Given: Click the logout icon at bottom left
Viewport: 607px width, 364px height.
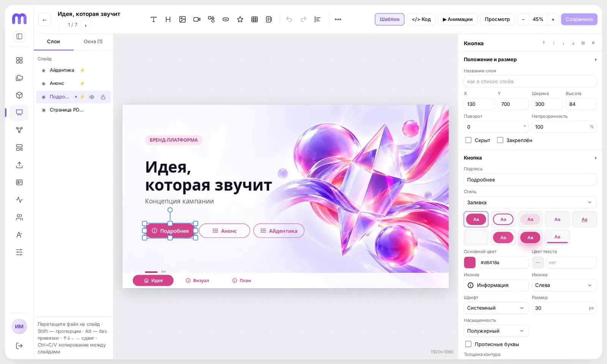Looking at the screenshot, I should tap(19, 346).
